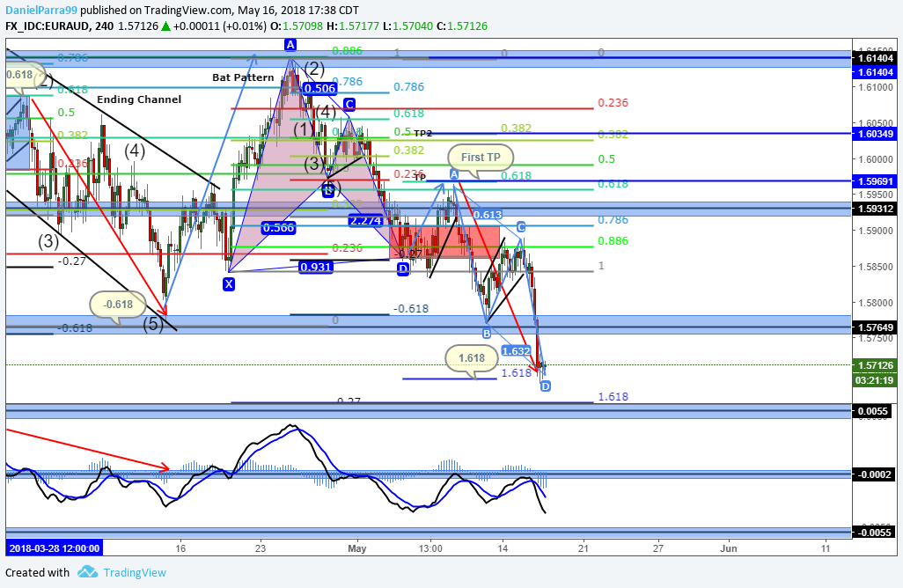Screen dimensions: 903x588
Task: Click the dark blue D point marker
Action: click(x=402, y=268)
